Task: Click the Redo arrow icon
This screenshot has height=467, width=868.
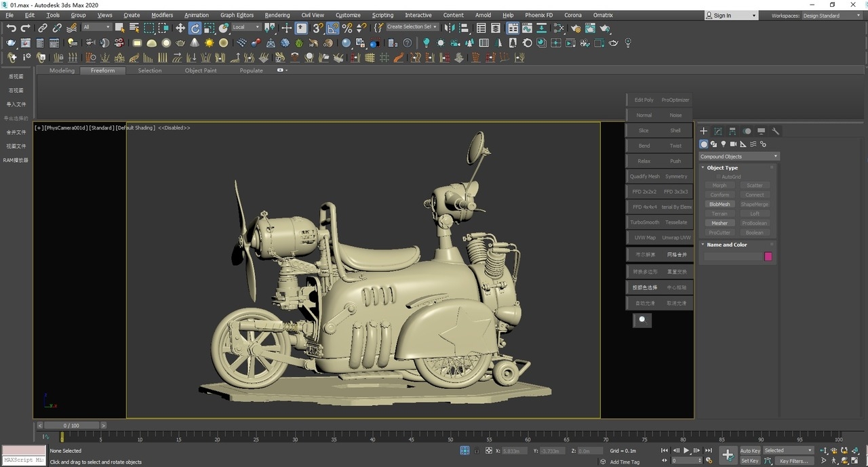Action: 26,28
